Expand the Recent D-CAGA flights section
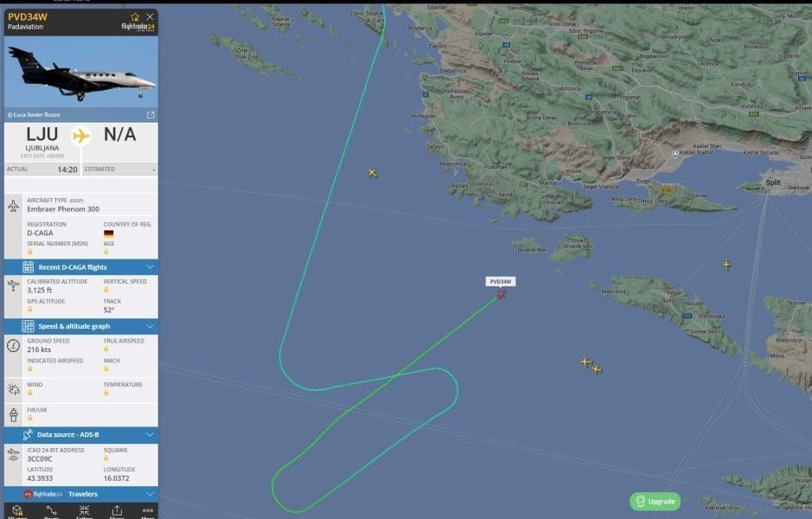812x519 pixels. click(x=81, y=267)
